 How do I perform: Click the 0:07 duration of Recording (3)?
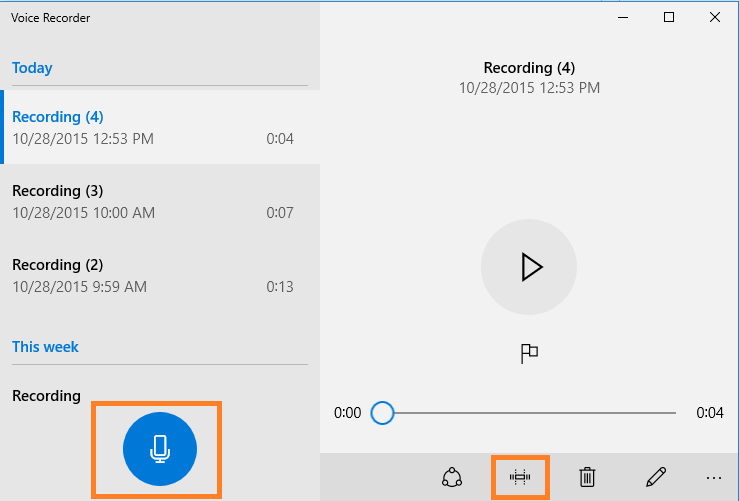coord(280,213)
